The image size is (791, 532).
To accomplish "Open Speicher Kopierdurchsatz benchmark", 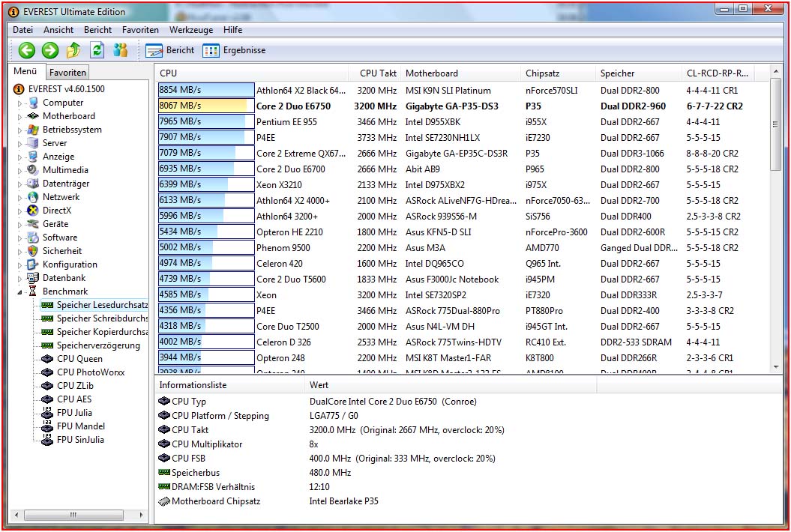I will pos(94,332).
